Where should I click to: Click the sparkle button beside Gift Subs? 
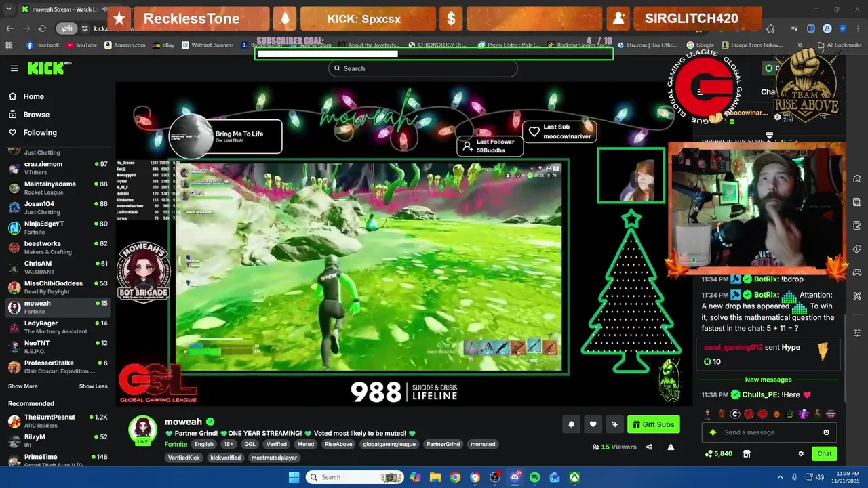click(614, 424)
